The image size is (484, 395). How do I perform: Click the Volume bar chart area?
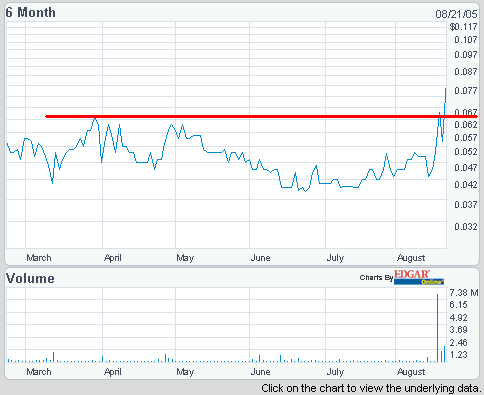[226, 325]
